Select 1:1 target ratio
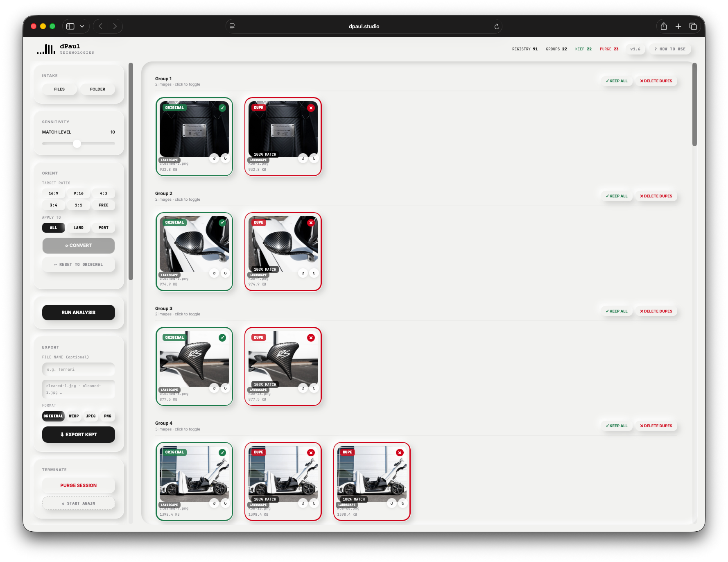Viewport: 728px width, 562px height. pos(79,205)
